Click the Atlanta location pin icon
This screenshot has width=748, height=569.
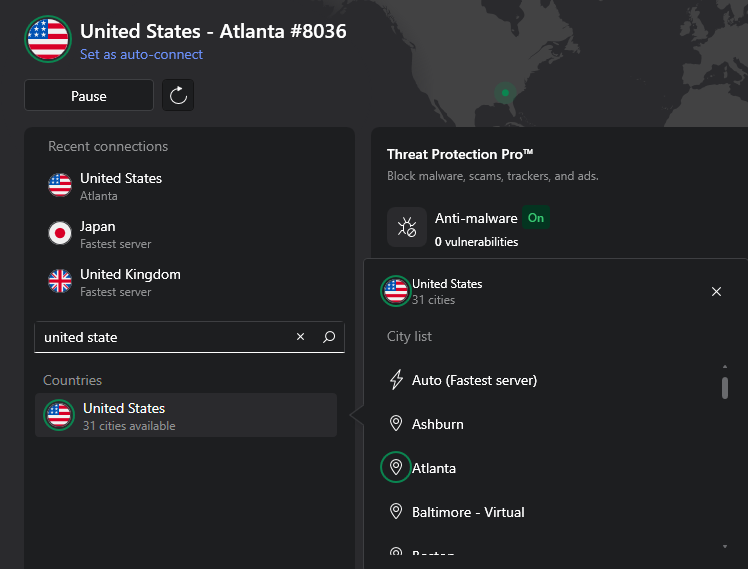396,467
